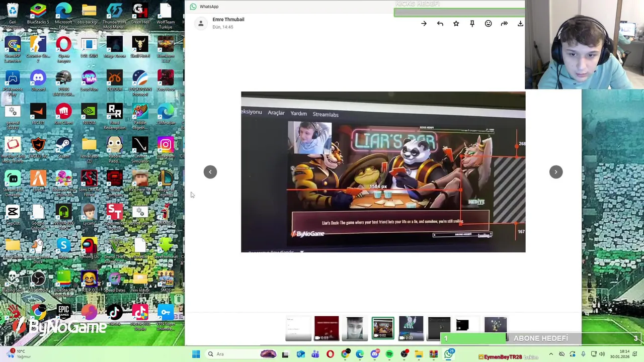644x362 pixels.
Task: Download the media with the download icon
Action: click(520, 24)
